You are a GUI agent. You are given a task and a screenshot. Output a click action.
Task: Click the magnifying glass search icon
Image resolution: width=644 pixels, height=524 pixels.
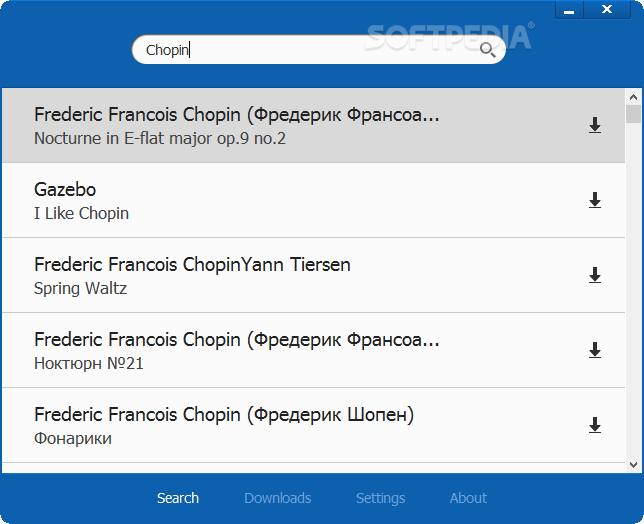coord(488,50)
